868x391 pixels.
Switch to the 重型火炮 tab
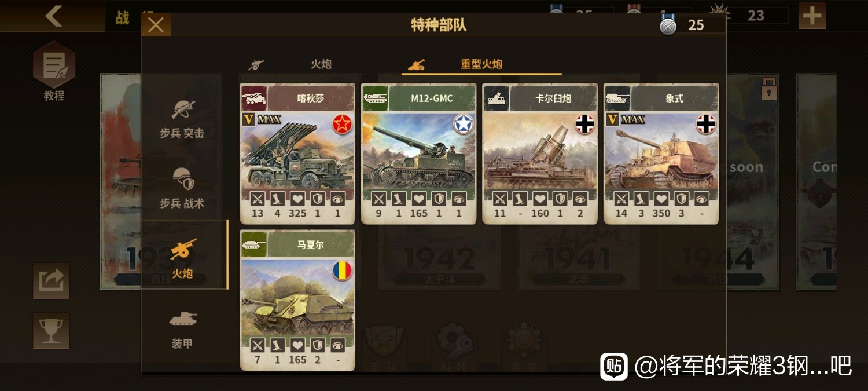click(481, 64)
